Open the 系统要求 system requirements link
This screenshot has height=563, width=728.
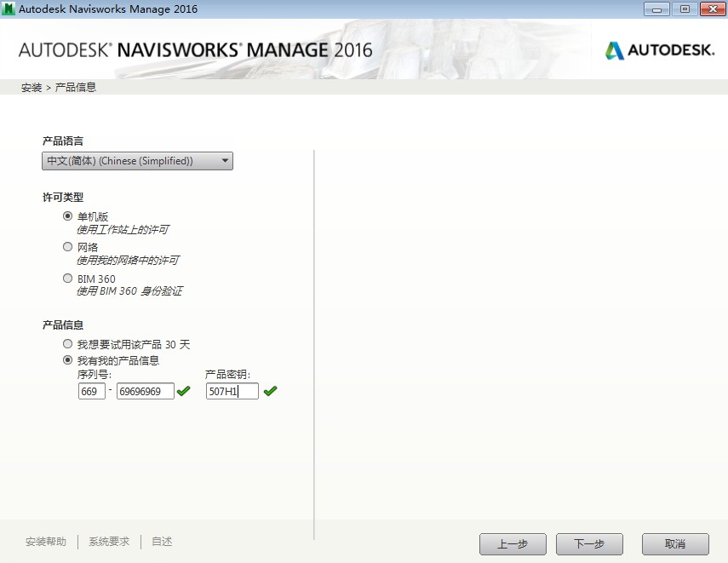click(x=109, y=542)
